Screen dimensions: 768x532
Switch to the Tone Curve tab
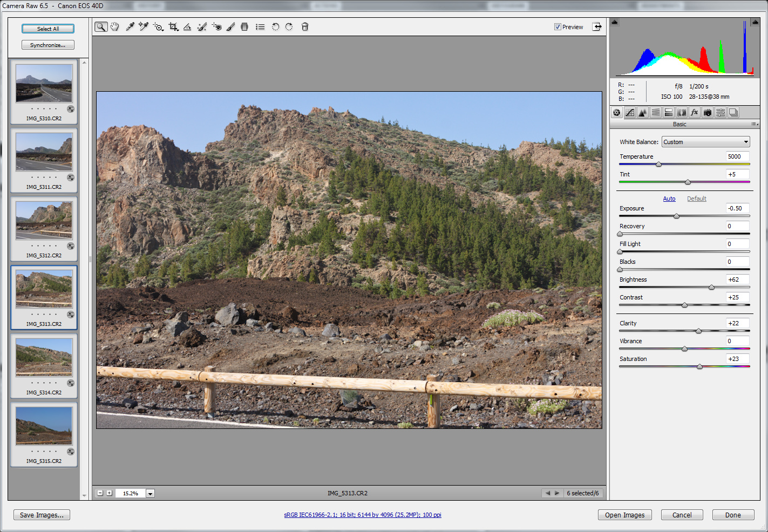630,113
